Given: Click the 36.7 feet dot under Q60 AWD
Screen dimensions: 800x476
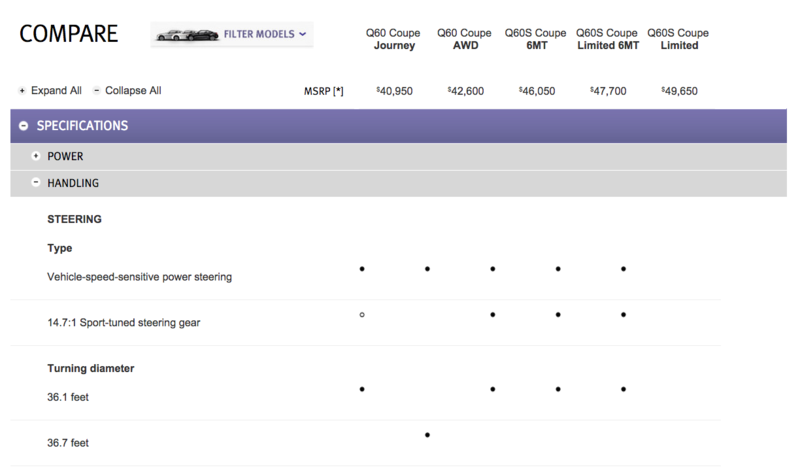Looking at the screenshot, I should [x=427, y=435].
